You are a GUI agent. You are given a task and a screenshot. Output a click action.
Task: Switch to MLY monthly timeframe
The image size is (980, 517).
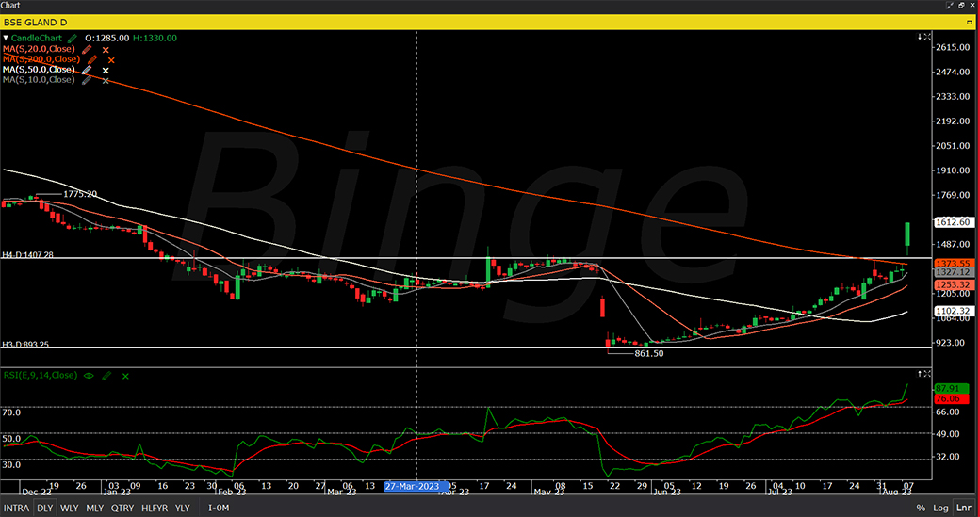coord(94,509)
